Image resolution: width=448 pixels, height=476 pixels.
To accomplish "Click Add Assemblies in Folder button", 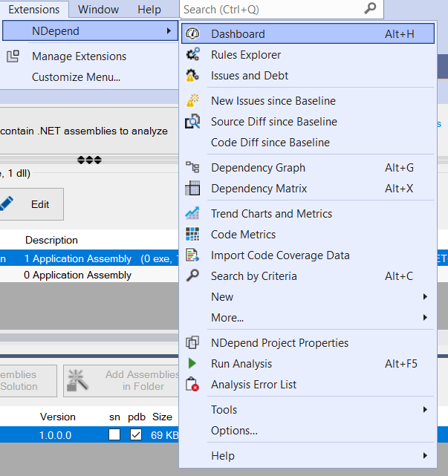I will click(121, 380).
